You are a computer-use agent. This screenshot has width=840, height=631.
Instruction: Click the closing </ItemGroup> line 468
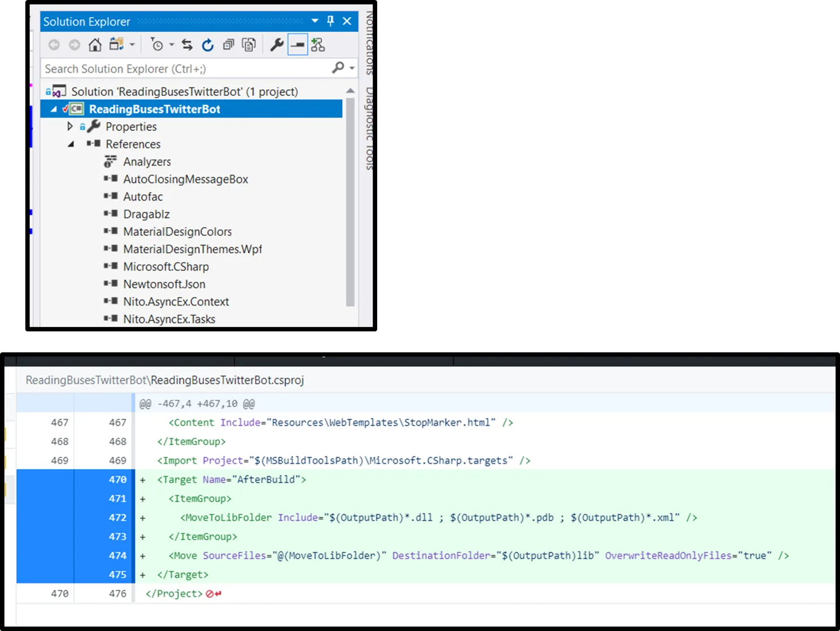(191, 442)
